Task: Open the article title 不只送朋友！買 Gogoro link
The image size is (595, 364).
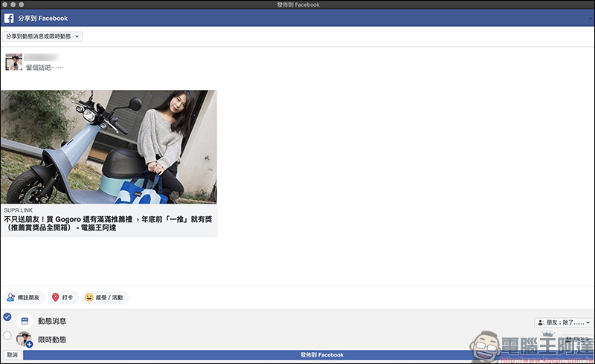Action: click(108, 224)
